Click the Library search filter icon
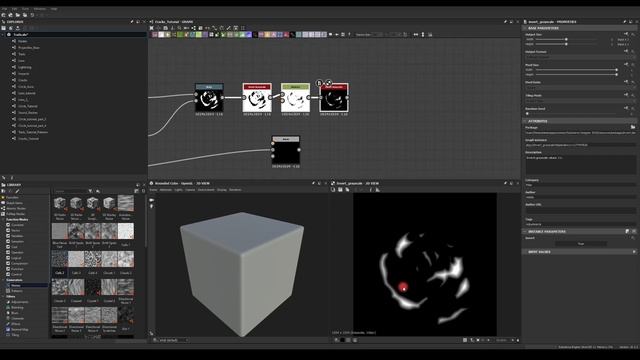This screenshot has height=360, width=640. tap(90, 191)
